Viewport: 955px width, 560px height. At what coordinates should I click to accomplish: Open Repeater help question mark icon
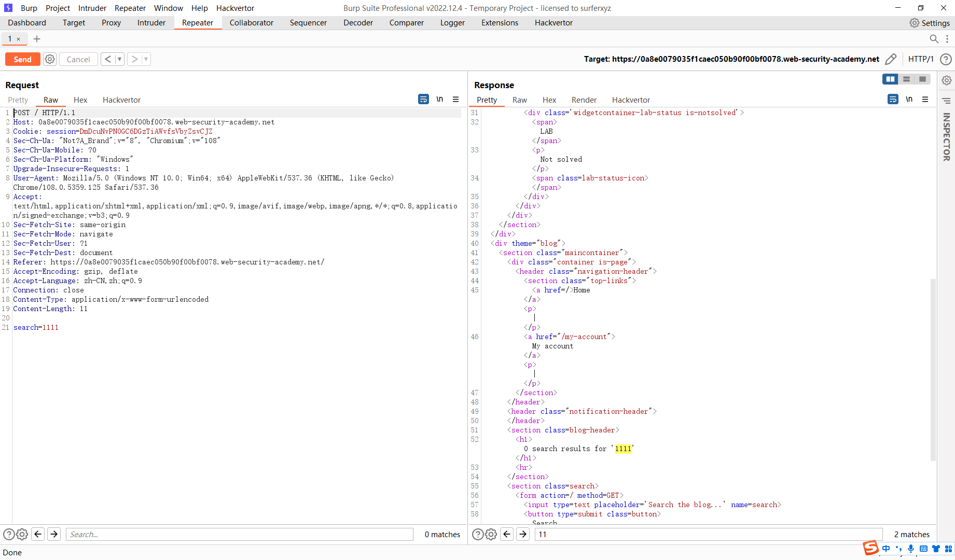[946, 59]
